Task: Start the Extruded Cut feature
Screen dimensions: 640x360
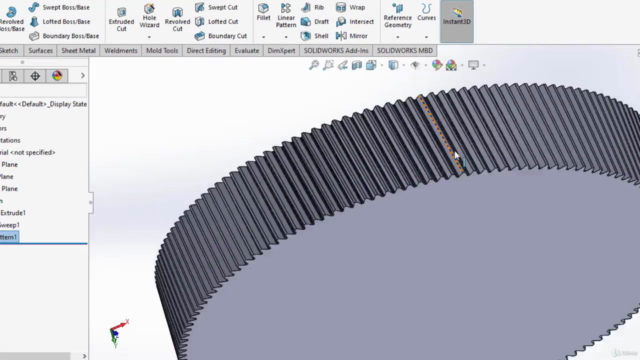Action: (x=121, y=19)
